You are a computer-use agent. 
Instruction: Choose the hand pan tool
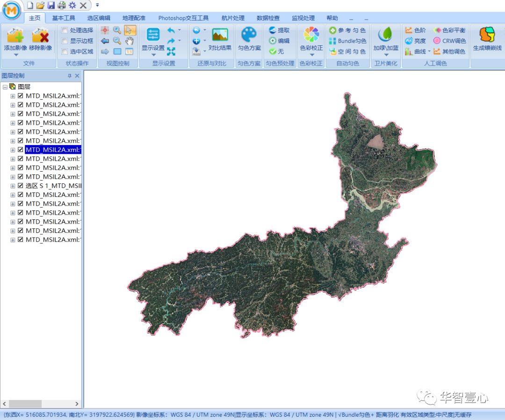pyautogui.click(x=129, y=41)
